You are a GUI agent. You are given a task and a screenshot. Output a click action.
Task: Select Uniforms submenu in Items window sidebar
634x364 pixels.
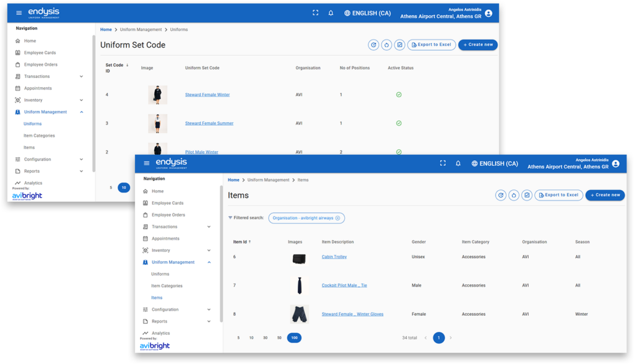point(160,274)
